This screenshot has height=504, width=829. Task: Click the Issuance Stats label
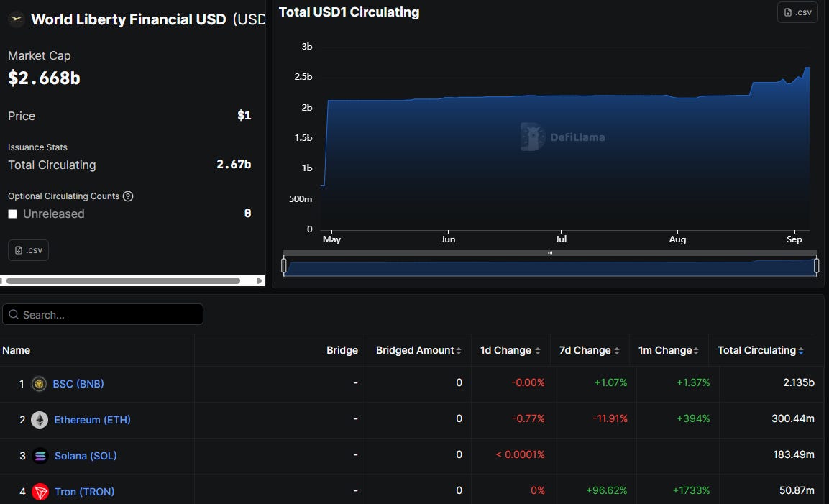tap(37, 147)
